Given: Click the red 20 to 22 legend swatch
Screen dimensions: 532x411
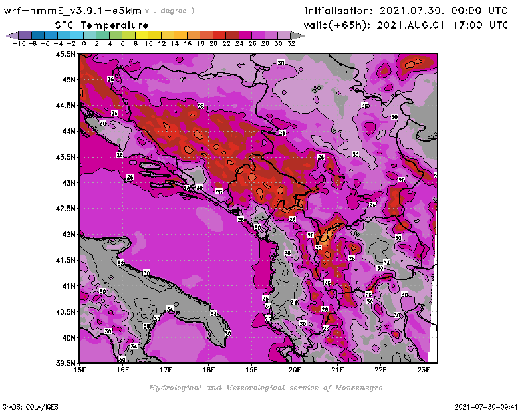Looking at the screenshot, I should (219, 35).
